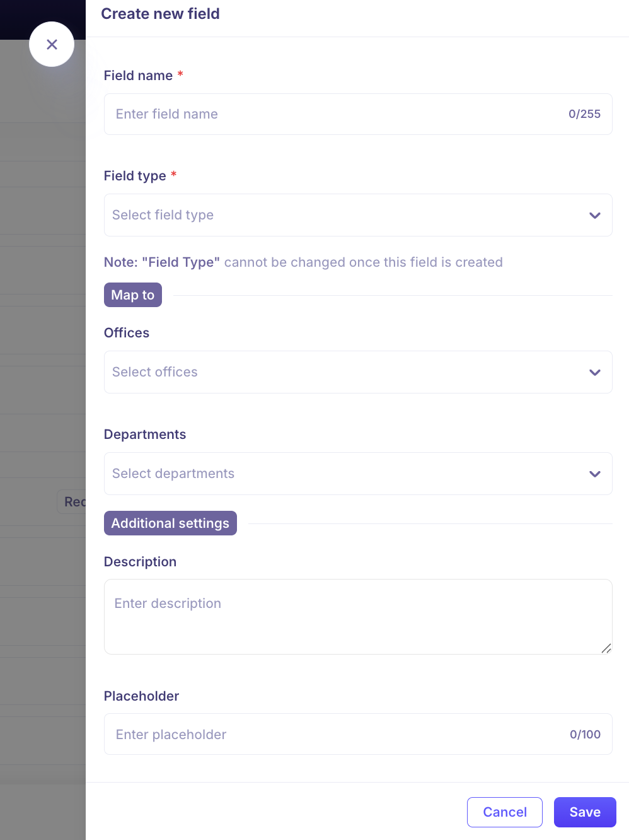
Task: Focus the Enter description text area
Action: click(x=357, y=616)
